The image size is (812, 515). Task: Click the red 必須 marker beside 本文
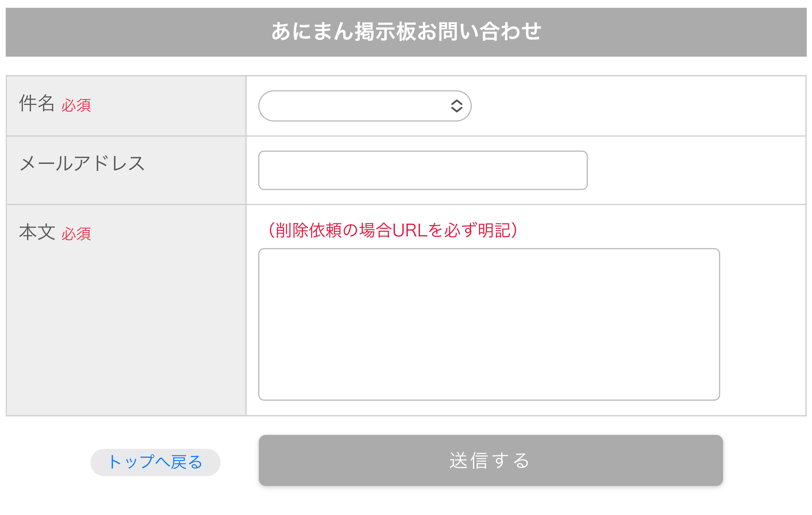76,234
